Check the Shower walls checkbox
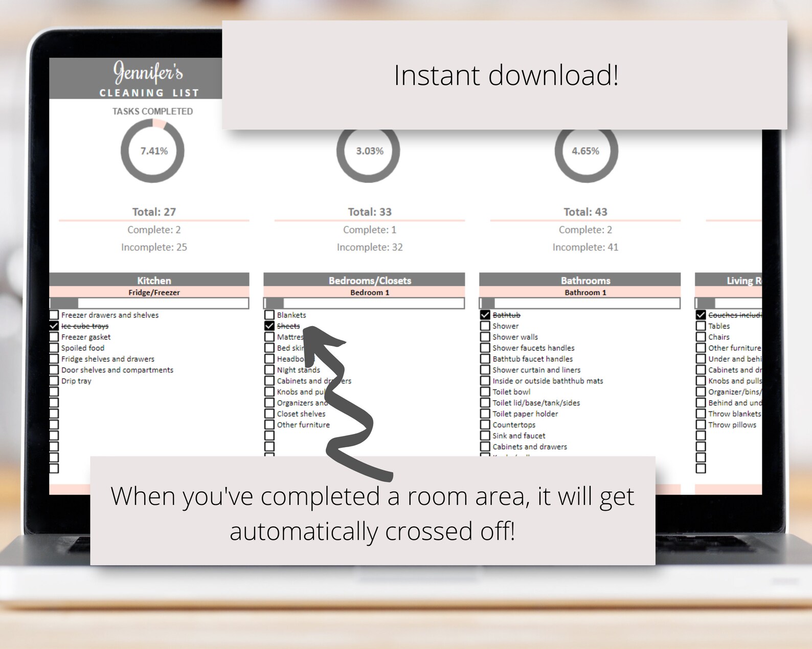 [485, 337]
